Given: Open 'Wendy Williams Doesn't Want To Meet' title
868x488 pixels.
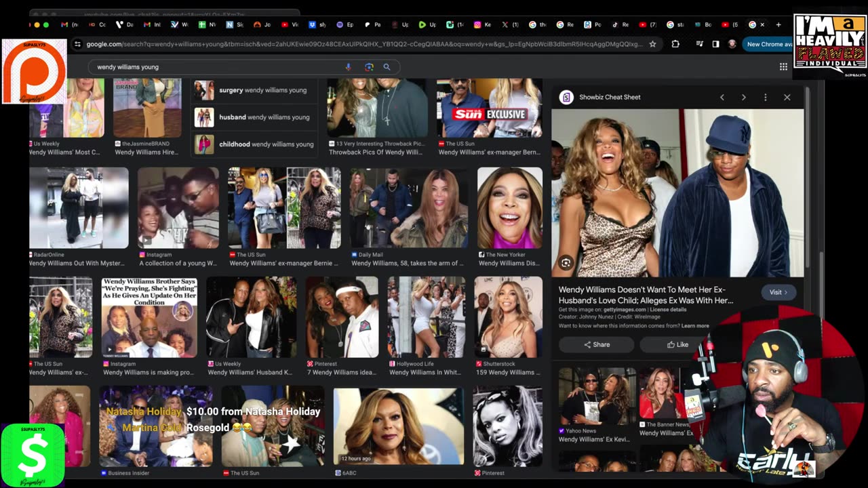Looking at the screenshot, I should point(646,295).
